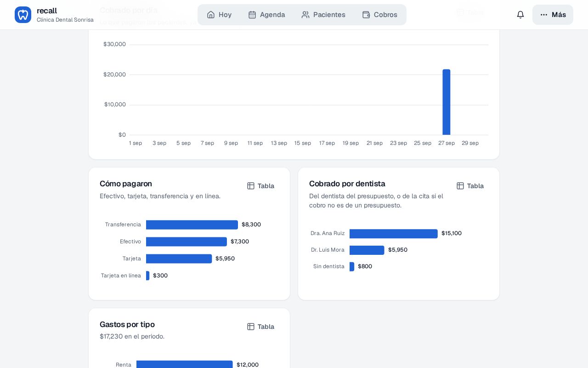Click the Sin dentista bar

click(x=352, y=267)
